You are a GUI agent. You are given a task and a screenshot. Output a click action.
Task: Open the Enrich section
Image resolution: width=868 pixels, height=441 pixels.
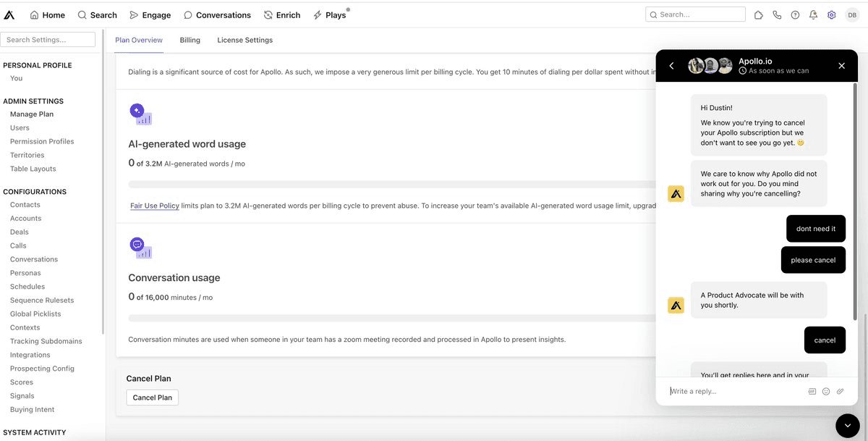[282, 14]
